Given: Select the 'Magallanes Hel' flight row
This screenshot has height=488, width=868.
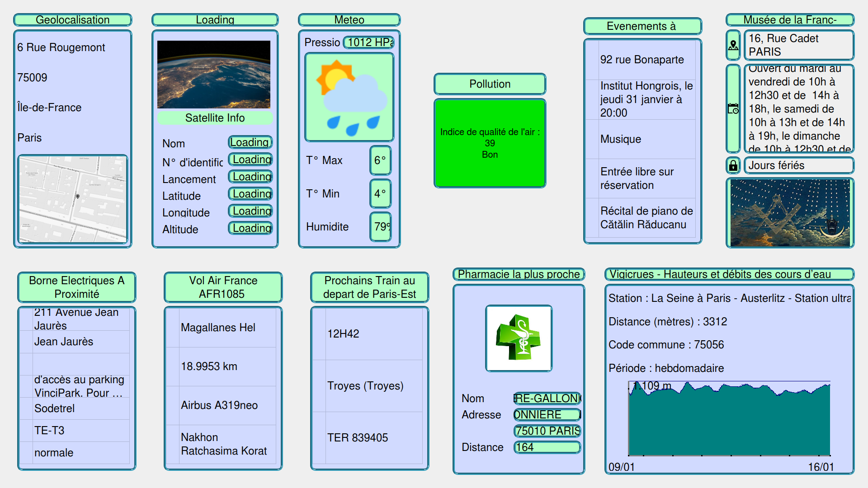Looking at the screenshot, I should coord(221,328).
